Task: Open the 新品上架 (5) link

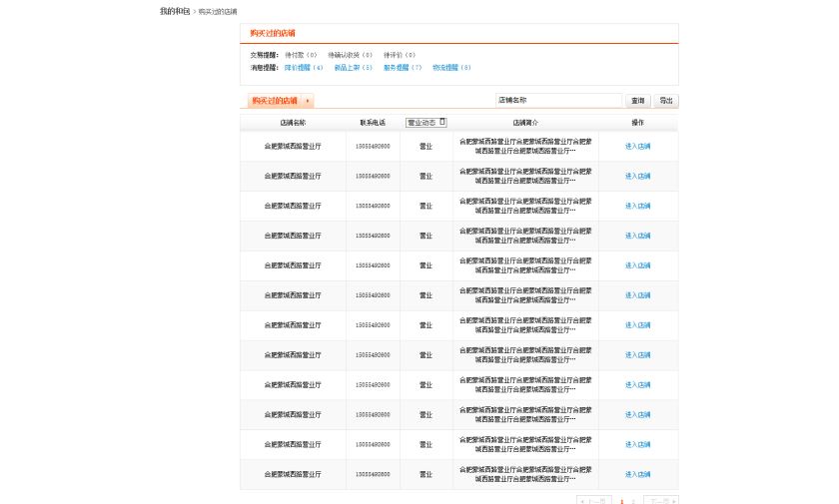Action: click(353, 67)
